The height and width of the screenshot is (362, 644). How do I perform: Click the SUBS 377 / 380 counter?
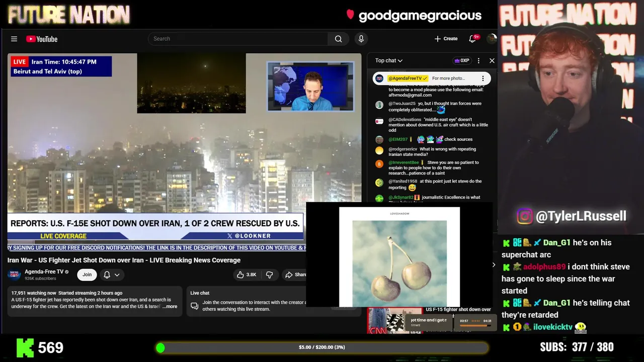point(577,347)
